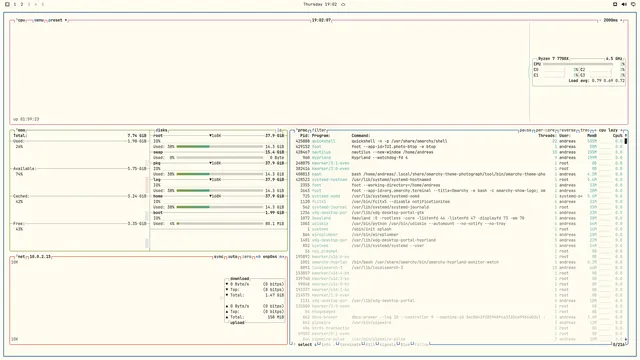
Task: Cycle the btop preset option
Action: (57, 20)
